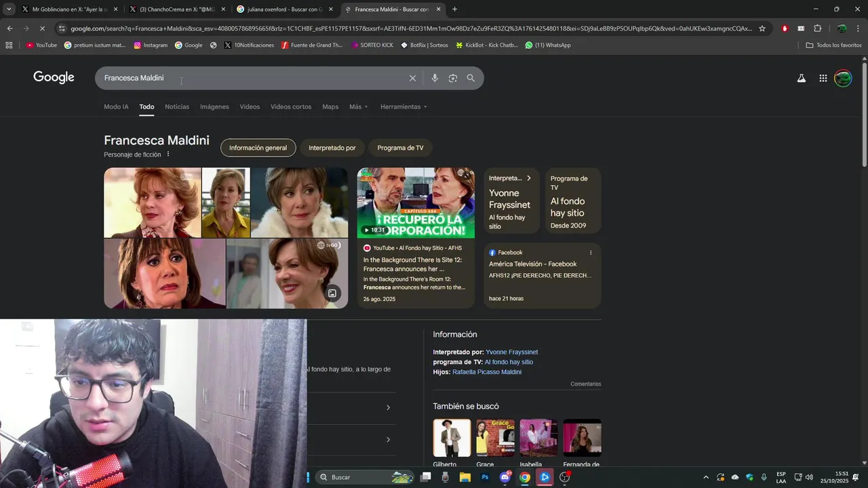Bookmark this page with the star icon

click(762, 28)
